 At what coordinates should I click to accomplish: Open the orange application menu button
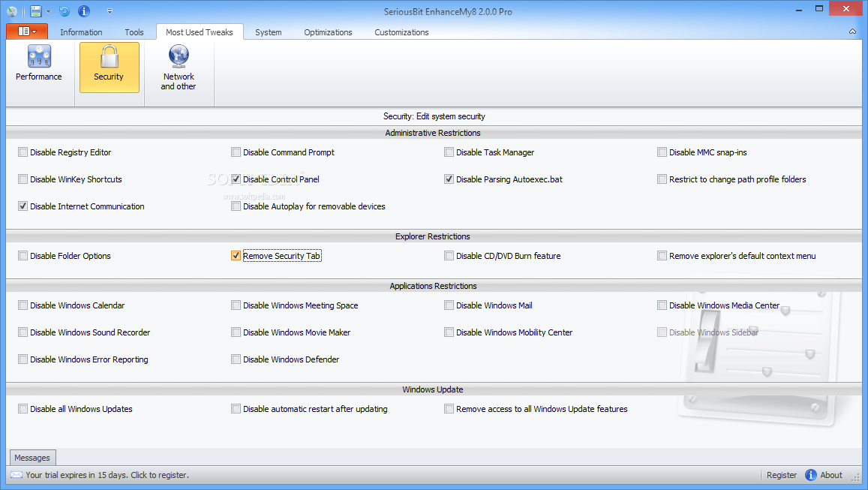[27, 32]
